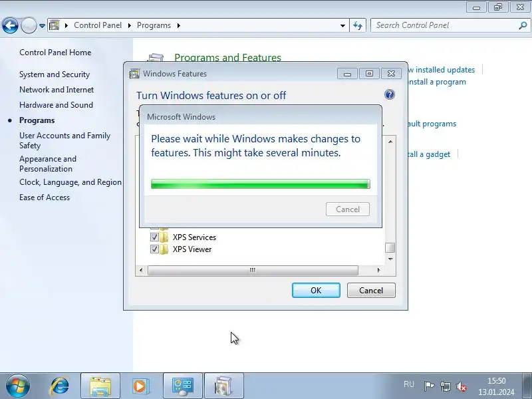Open Windows Explorer from the taskbar
Screen dimensions: 532x399
click(x=100, y=386)
